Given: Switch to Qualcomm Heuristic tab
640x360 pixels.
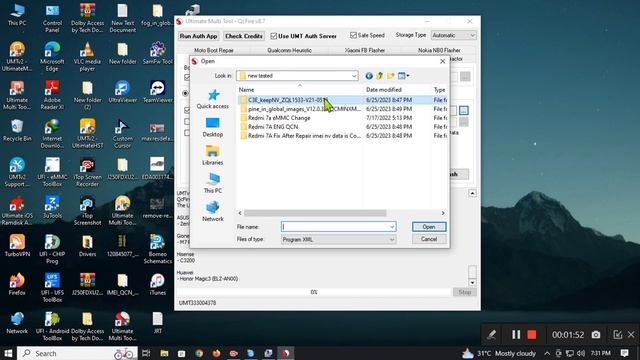Looking at the screenshot, I should 289,50.
